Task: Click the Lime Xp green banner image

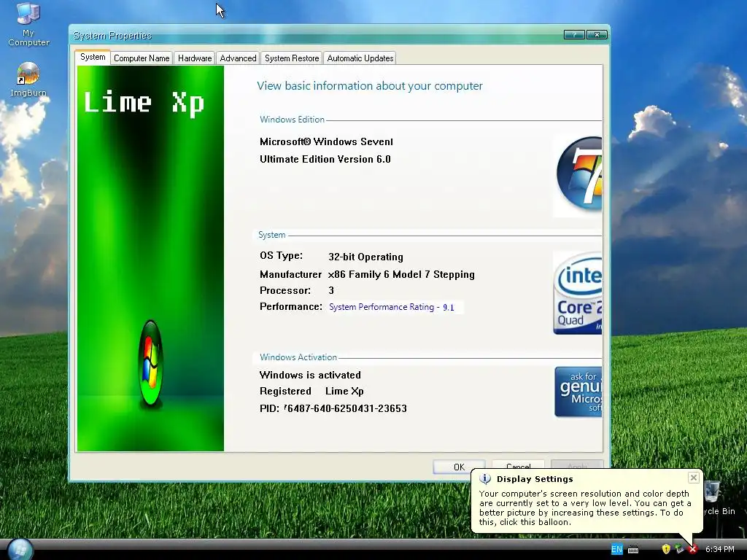Action: point(150,259)
